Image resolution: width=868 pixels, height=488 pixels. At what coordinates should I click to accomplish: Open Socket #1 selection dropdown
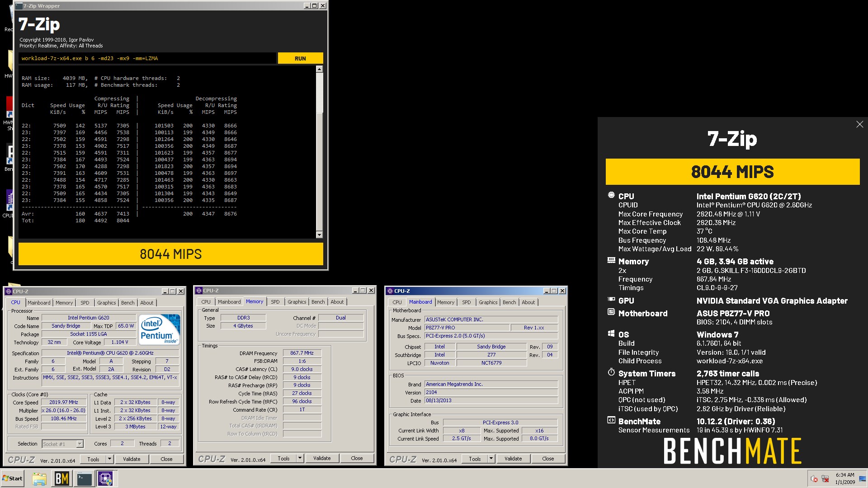(x=80, y=444)
